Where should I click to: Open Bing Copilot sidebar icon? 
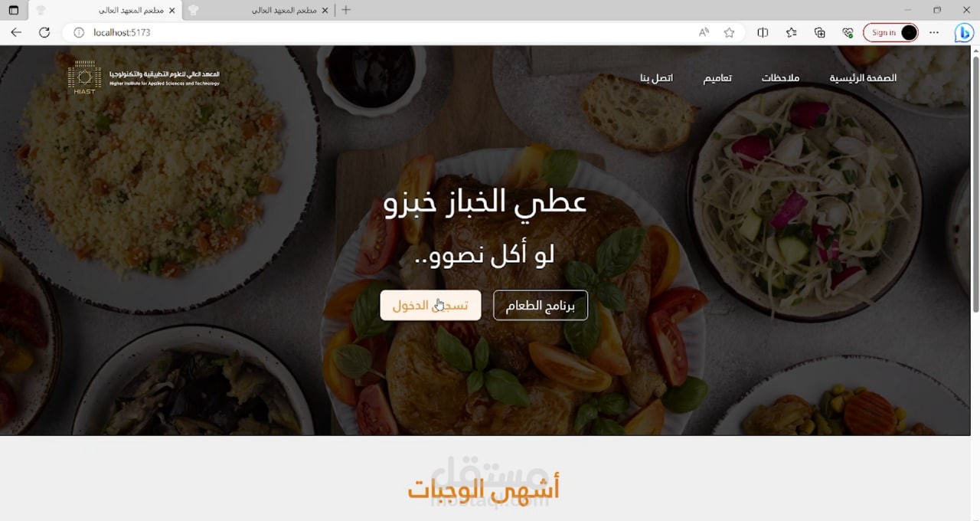pyautogui.click(x=963, y=33)
